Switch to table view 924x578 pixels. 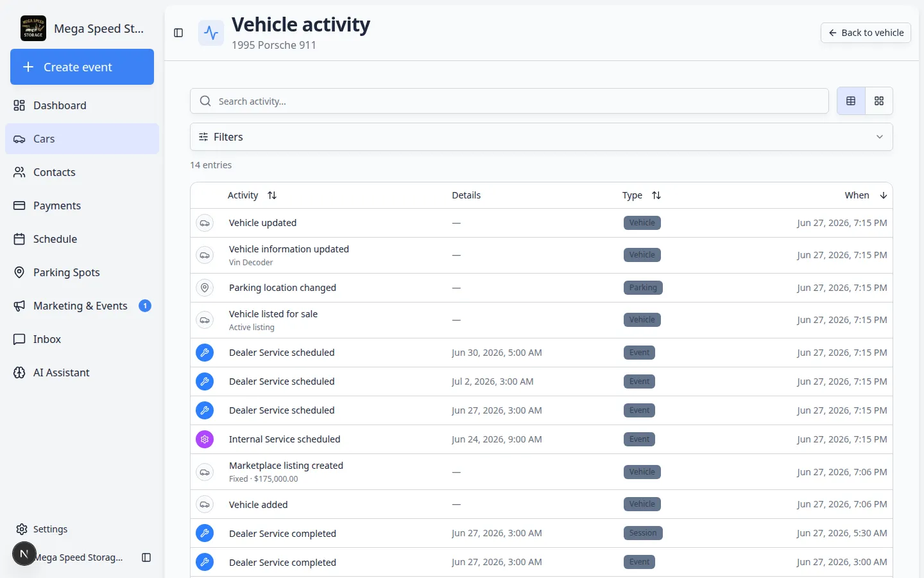pos(851,101)
